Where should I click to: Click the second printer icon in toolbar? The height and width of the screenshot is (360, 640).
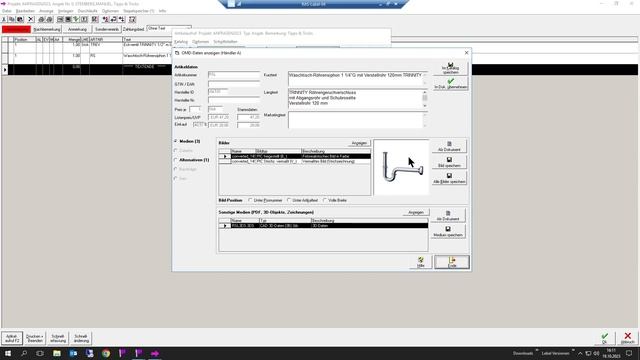(49, 19)
